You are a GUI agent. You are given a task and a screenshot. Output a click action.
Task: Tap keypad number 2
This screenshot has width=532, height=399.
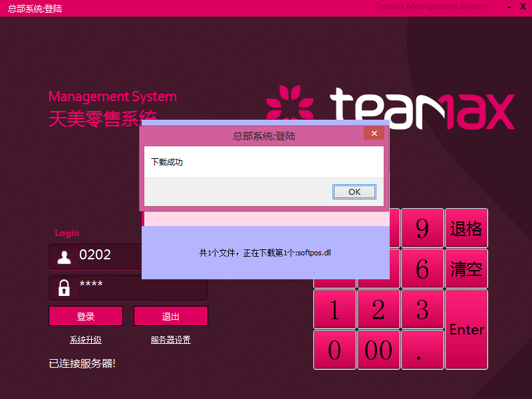tap(378, 309)
